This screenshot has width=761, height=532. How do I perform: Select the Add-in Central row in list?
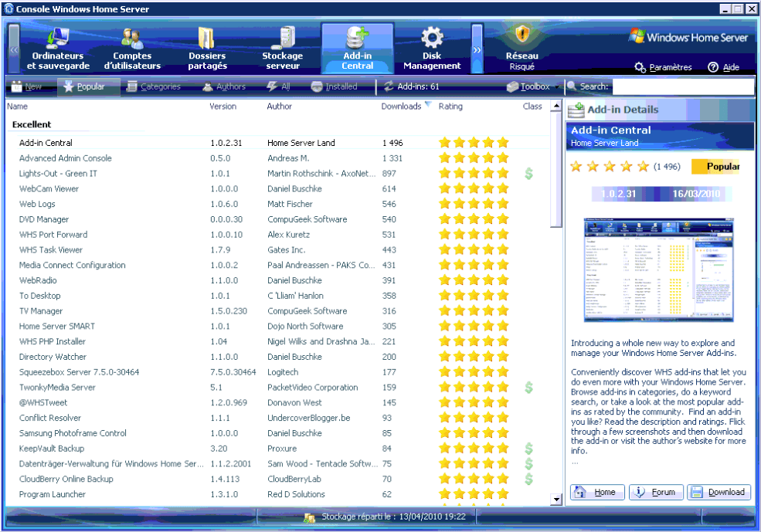(x=278, y=143)
